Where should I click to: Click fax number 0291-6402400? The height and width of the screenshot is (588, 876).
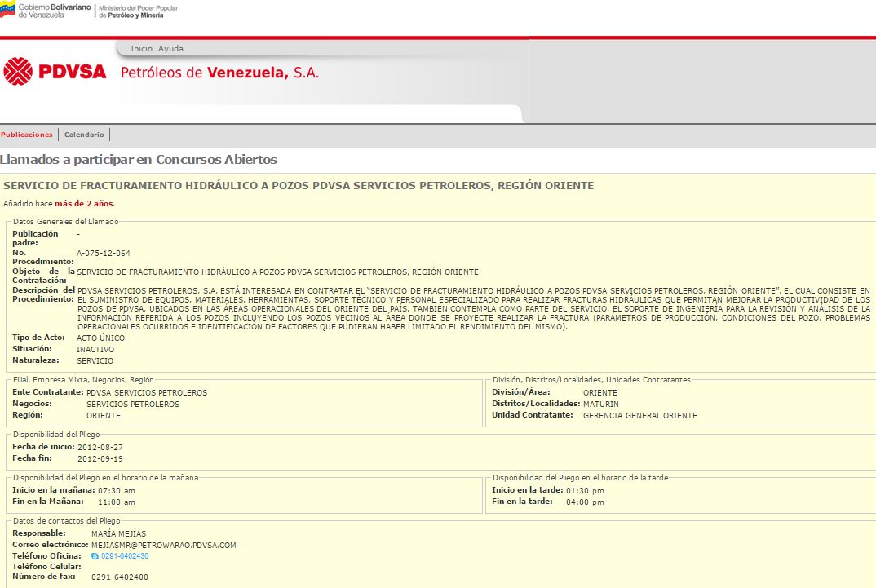(x=120, y=577)
